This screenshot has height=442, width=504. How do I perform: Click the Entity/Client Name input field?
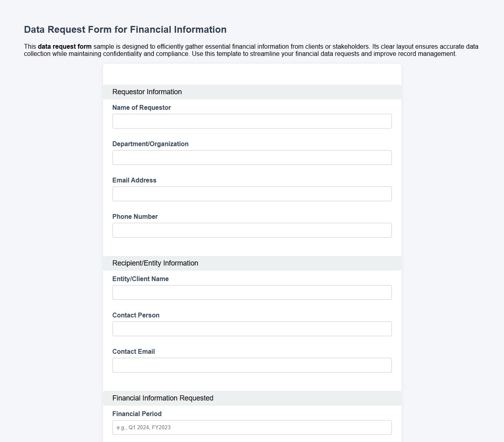tap(252, 292)
